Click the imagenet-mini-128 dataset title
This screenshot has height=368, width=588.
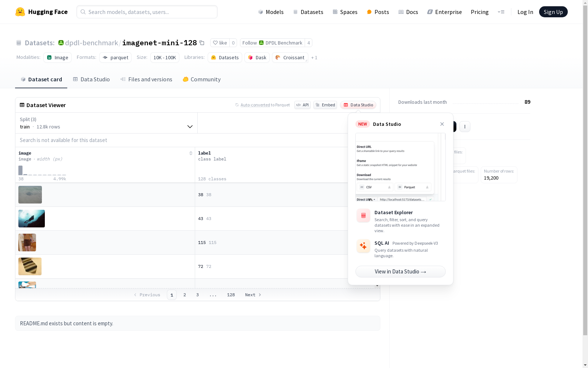coord(159,43)
